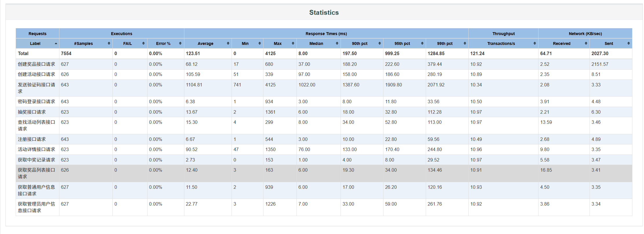Click the Total max value 4125

point(270,53)
